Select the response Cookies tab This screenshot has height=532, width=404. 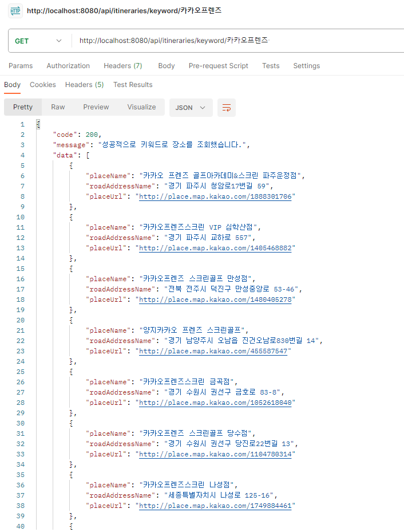coord(43,85)
